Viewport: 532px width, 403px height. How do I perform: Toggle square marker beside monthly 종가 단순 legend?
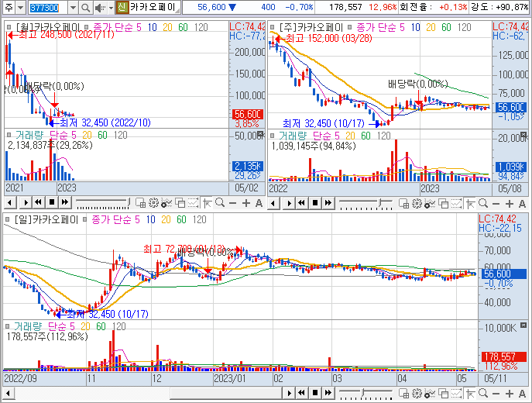pyautogui.click(x=86, y=27)
